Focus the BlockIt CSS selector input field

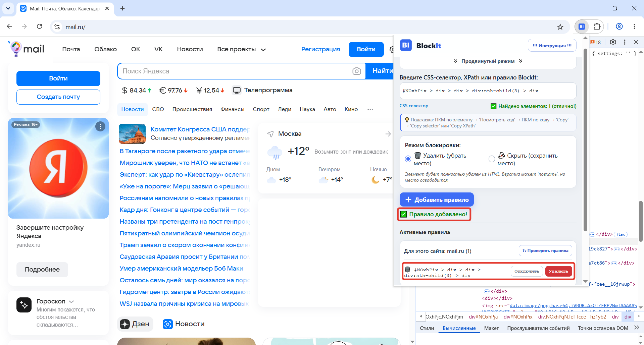point(488,91)
